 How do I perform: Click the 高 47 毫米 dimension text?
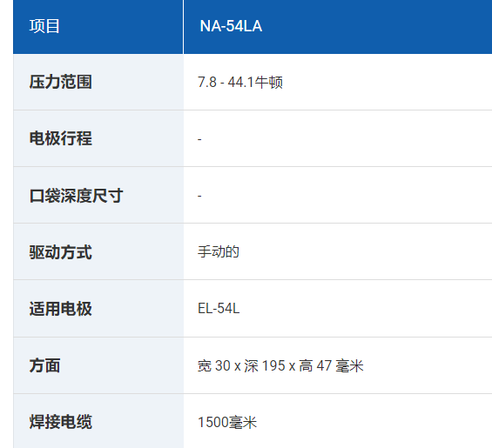[x=331, y=366]
